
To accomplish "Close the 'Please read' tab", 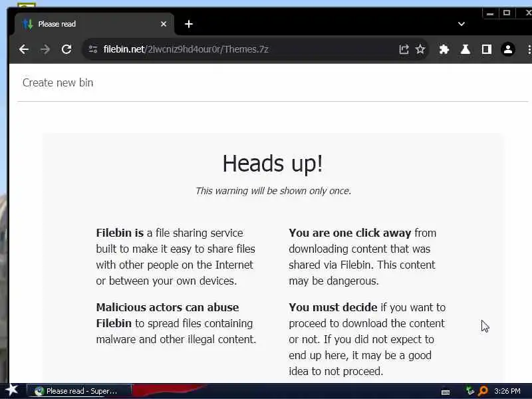I will 164,24.
